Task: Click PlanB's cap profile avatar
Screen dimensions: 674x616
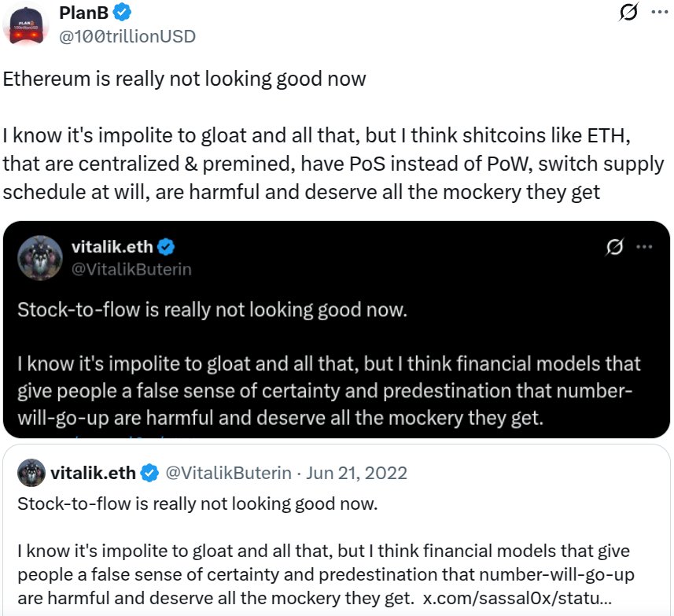Action: pyautogui.click(x=28, y=24)
